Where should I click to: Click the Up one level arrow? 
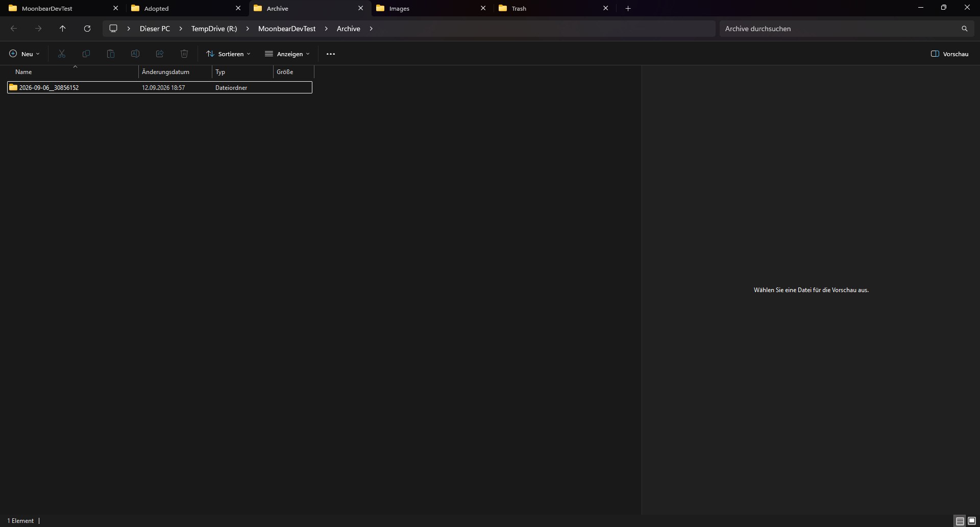63,29
